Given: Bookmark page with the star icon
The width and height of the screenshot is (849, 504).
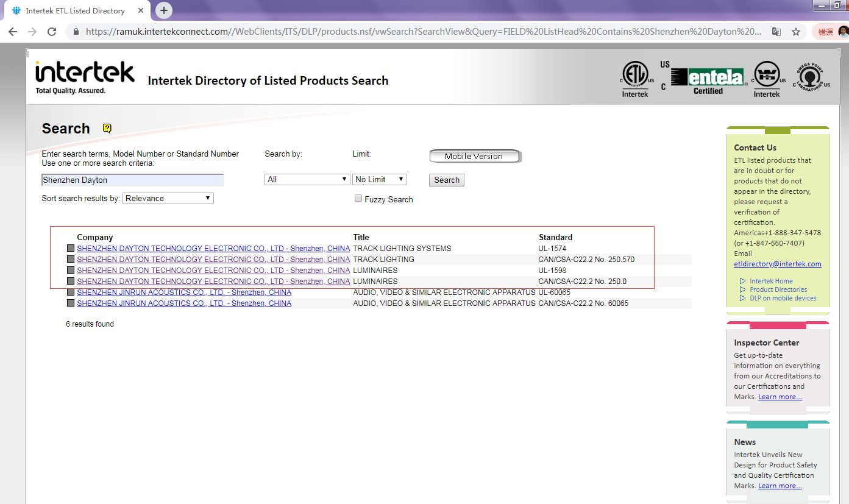Looking at the screenshot, I should coord(796,32).
